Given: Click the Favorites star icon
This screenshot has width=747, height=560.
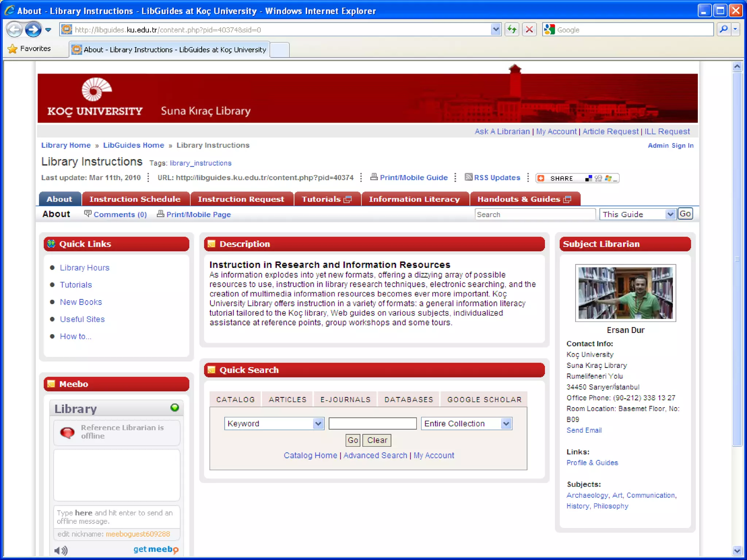Looking at the screenshot, I should point(13,49).
